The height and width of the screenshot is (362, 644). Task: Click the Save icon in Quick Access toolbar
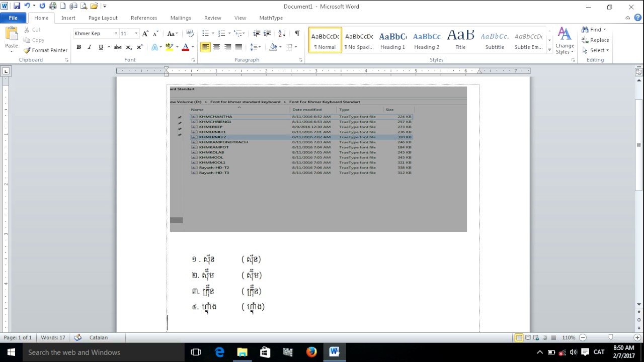(x=17, y=6)
